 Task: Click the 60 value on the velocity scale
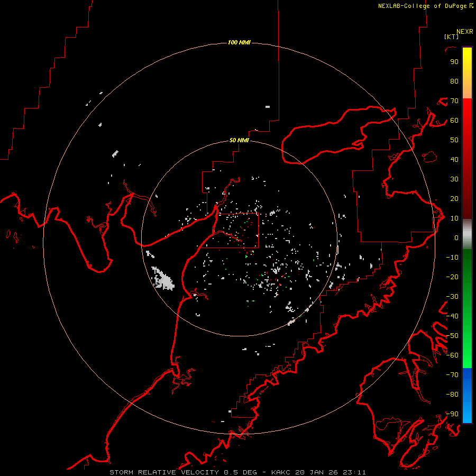click(454, 121)
